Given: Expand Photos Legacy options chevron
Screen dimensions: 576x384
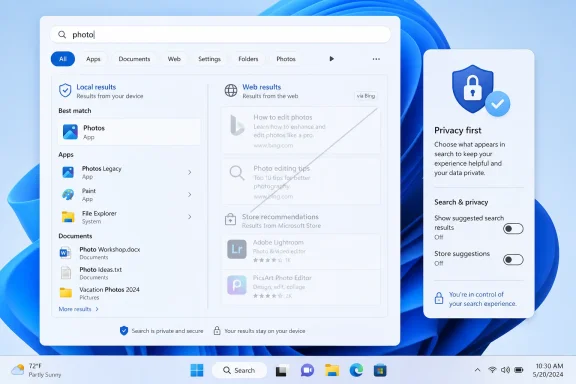Looking at the screenshot, I should coord(190,172).
